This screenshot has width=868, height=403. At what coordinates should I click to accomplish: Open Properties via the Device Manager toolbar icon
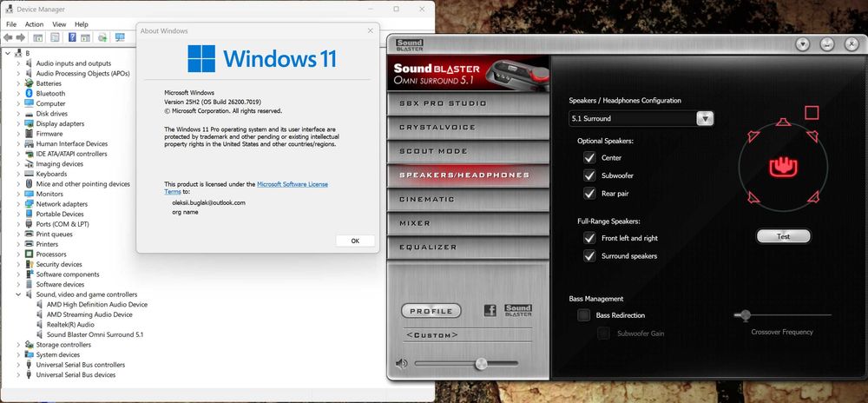[55, 37]
